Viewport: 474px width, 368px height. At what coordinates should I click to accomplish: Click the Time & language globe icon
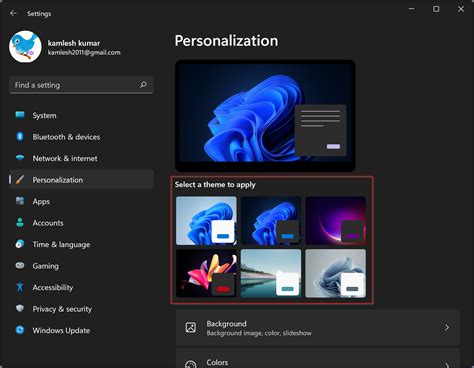(20, 244)
